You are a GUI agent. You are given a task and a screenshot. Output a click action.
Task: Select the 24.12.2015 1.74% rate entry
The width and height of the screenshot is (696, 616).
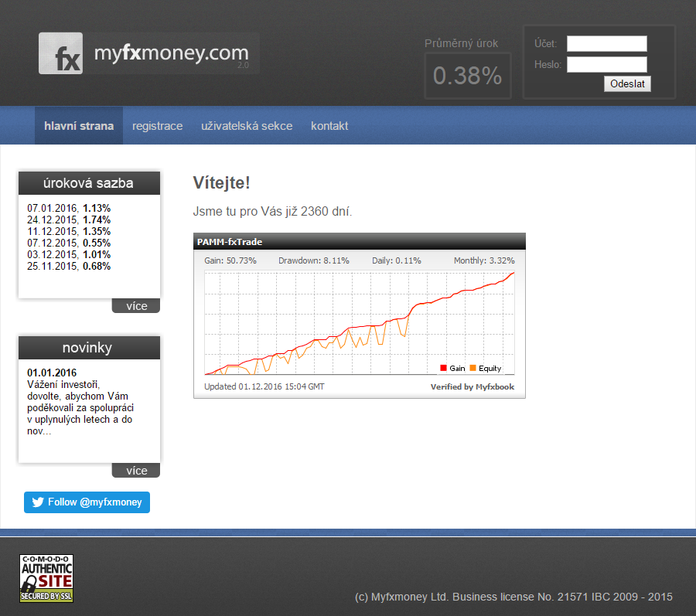[69, 220]
